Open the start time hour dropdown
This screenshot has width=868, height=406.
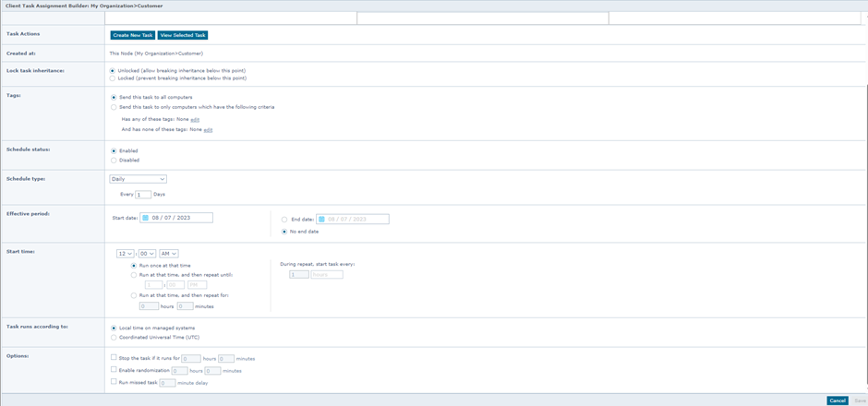tap(124, 253)
